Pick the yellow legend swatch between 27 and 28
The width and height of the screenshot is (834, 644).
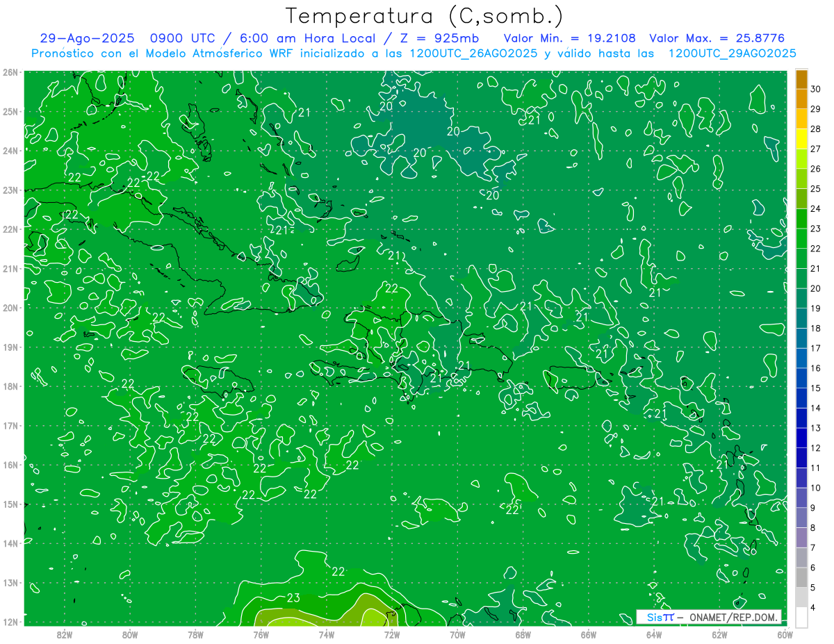point(801,139)
